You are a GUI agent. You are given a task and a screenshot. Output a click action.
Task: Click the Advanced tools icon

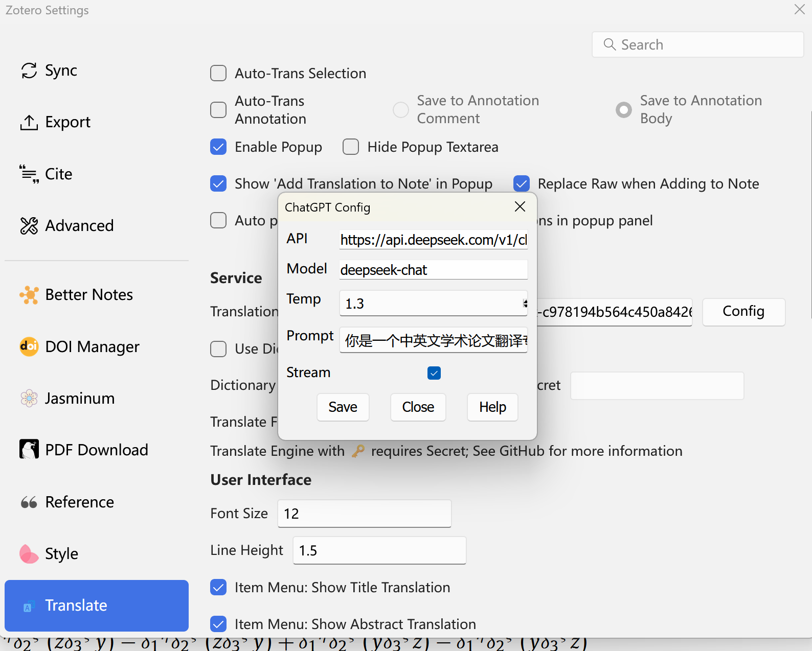click(x=29, y=226)
